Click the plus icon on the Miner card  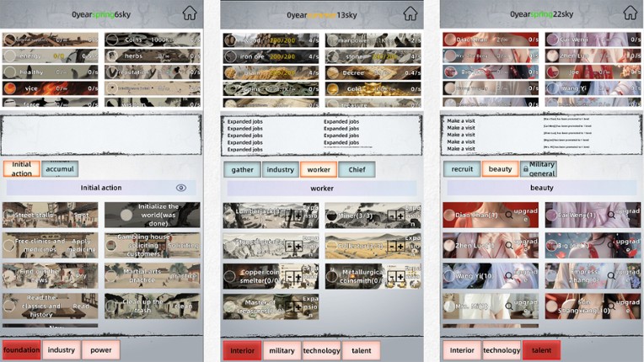point(399,216)
